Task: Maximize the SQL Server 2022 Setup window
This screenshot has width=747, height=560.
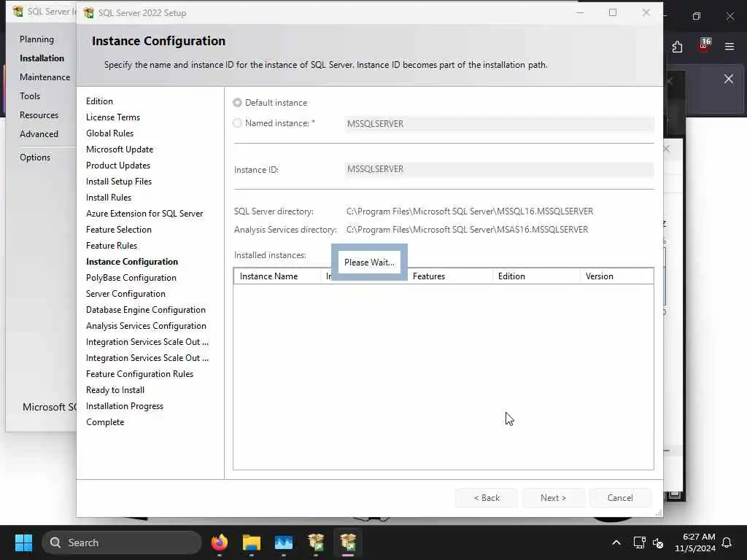Action: pos(613,13)
